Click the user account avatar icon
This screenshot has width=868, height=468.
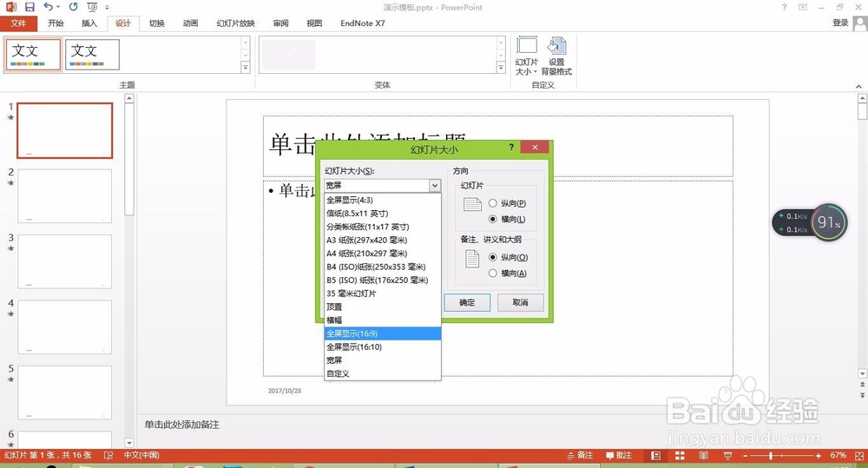pos(860,23)
